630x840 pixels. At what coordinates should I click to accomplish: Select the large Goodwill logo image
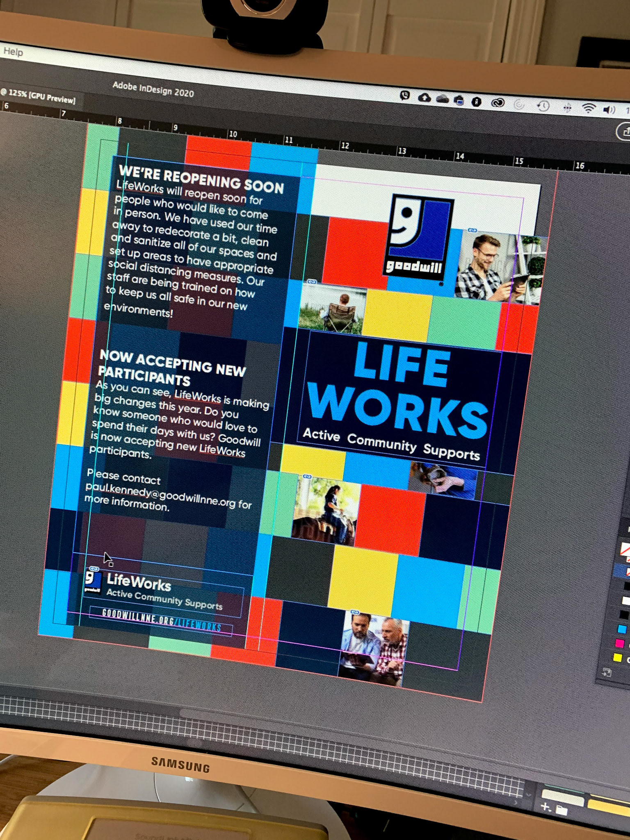[418, 238]
